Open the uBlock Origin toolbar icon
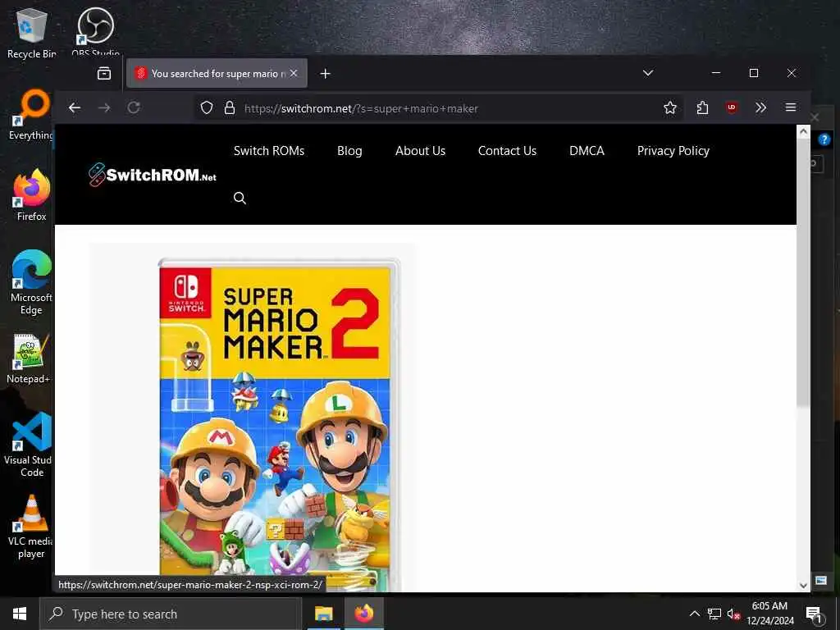The width and height of the screenshot is (840, 630). [732, 107]
